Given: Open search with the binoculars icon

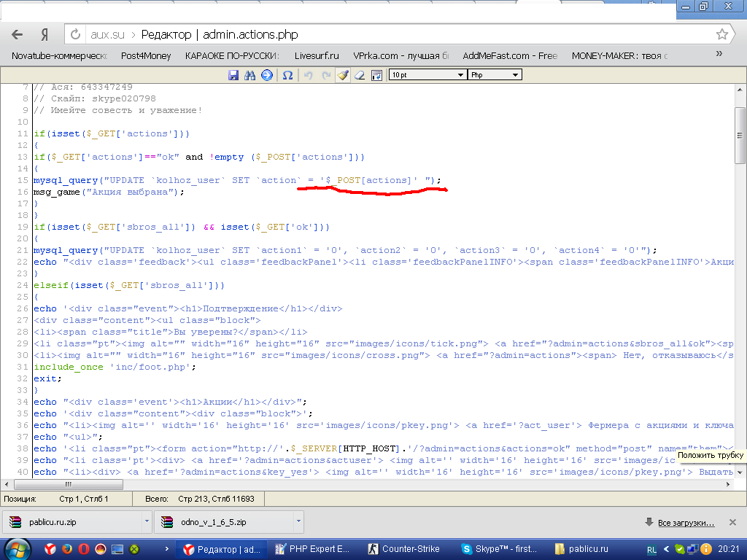Looking at the screenshot, I should 250,75.
